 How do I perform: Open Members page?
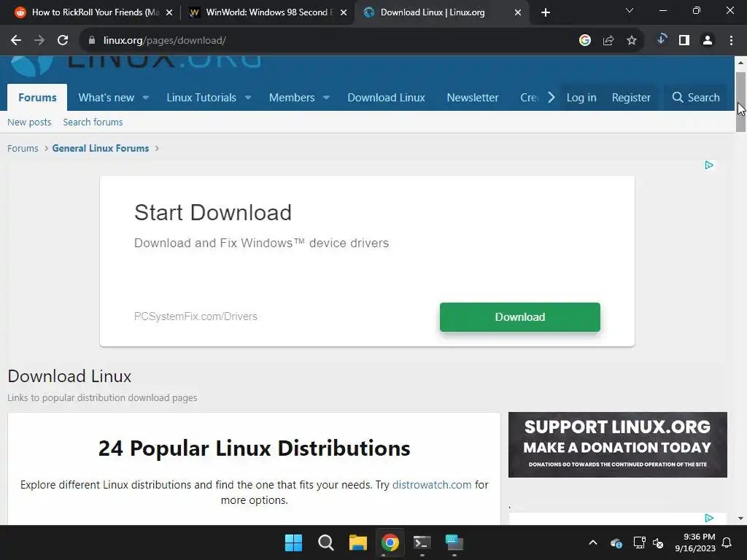(x=292, y=98)
